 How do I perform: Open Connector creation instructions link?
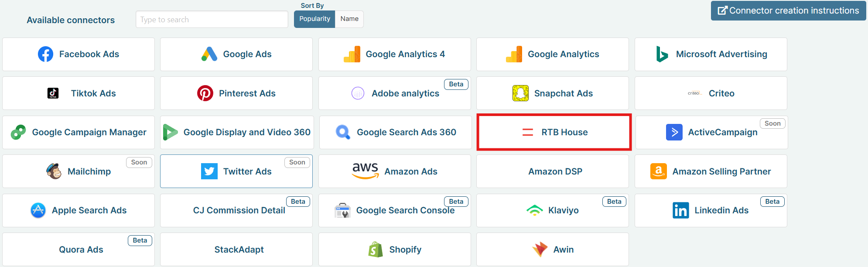[788, 10]
